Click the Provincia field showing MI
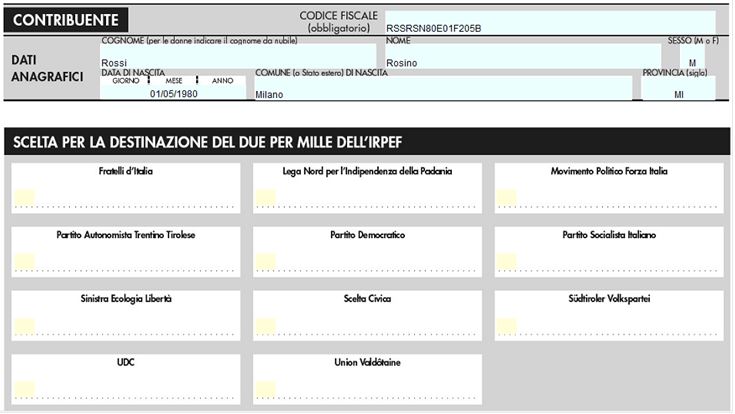Screen dimensions: 735x414 point(678,89)
